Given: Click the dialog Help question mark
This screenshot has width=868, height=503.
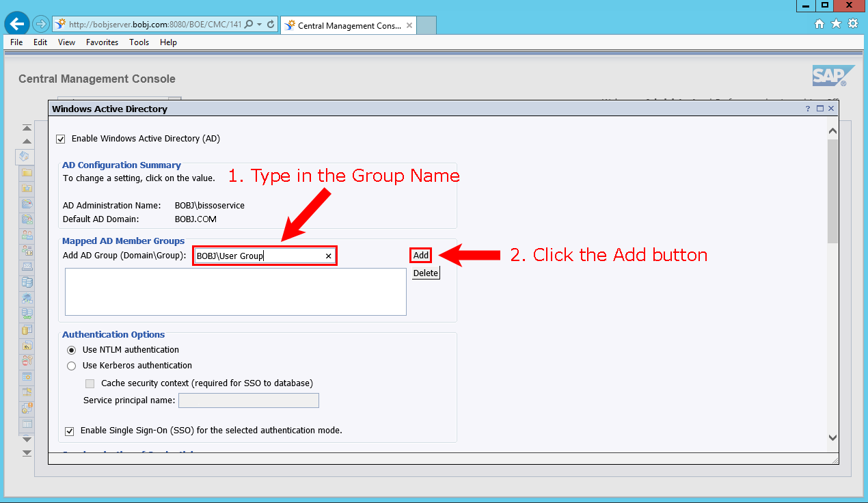Looking at the screenshot, I should (x=808, y=109).
